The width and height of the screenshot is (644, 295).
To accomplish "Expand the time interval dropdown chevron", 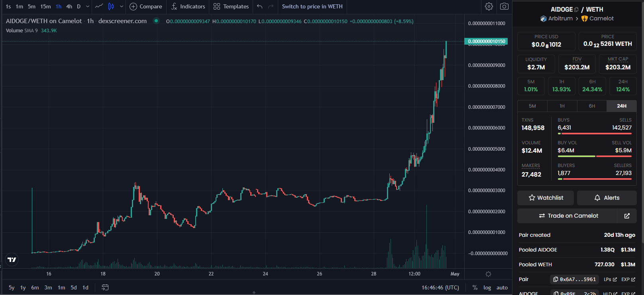I will (x=88, y=6).
